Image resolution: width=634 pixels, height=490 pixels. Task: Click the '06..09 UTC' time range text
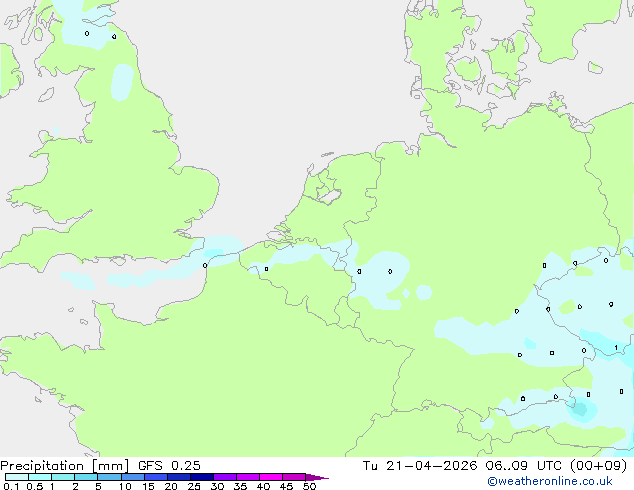(x=523, y=466)
